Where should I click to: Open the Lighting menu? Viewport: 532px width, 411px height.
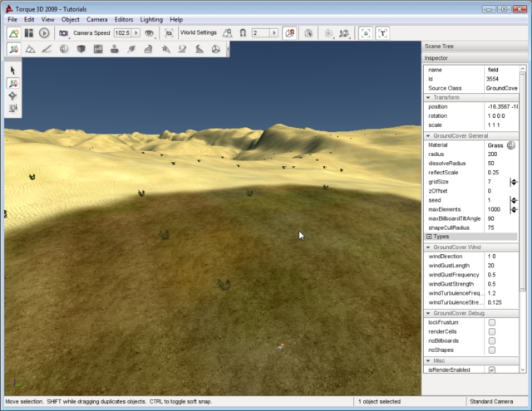point(151,19)
